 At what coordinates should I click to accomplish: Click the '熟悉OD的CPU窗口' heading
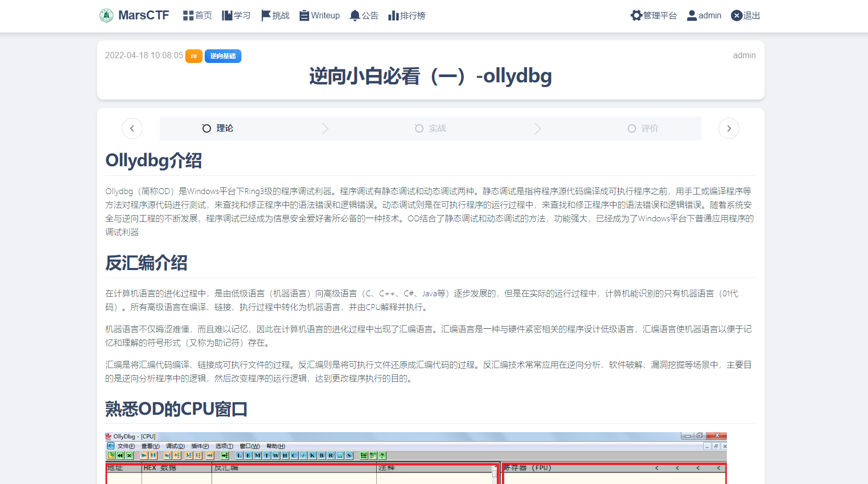(x=176, y=409)
